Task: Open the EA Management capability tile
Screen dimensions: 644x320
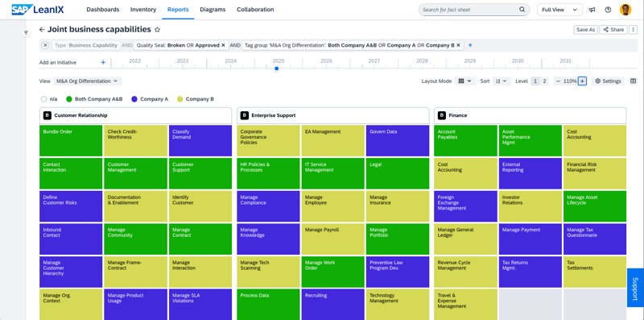Action: tap(332, 141)
